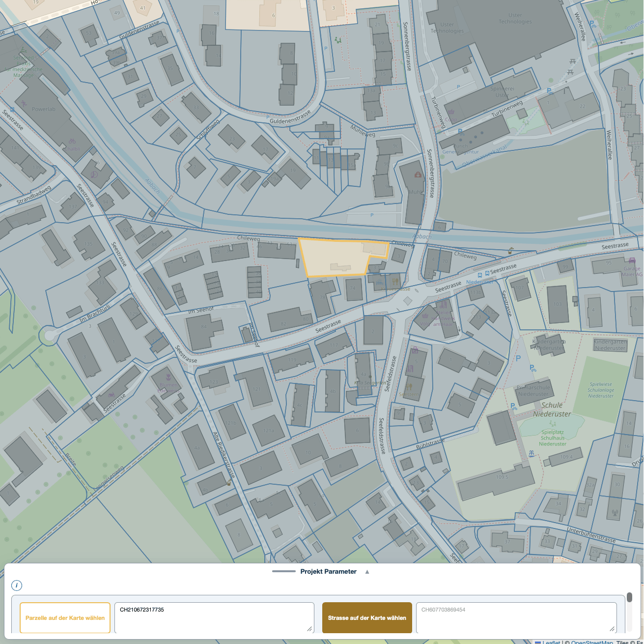Click the 'Powerlab' map label
The image size is (644, 644).
point(44,109)
